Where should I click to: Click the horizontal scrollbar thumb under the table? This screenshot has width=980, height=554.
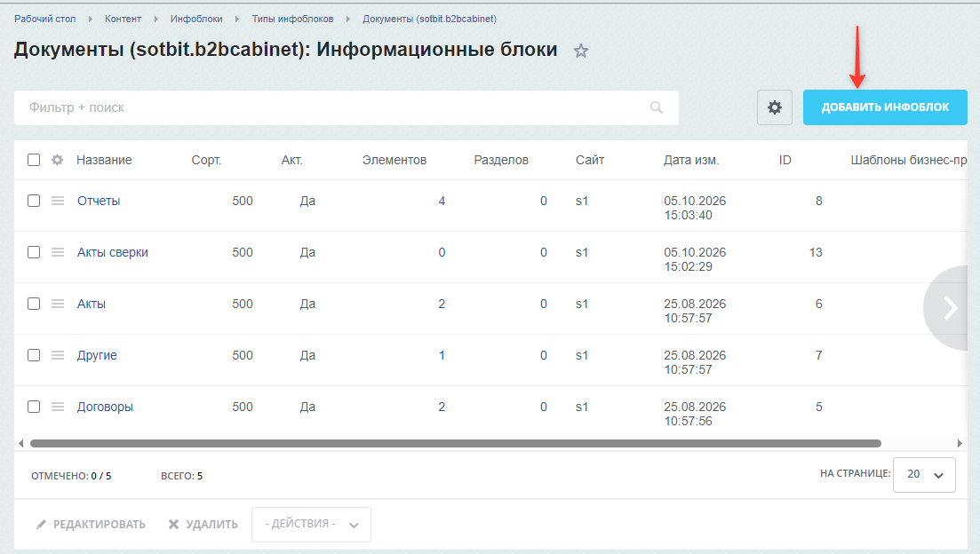pos(456,443)
